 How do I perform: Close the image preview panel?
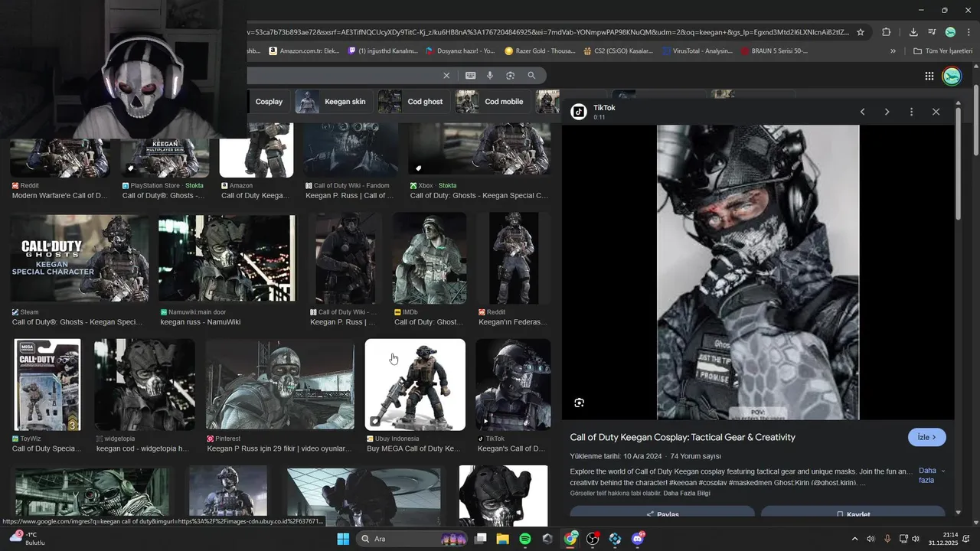pyautogui.click(x=936, y=112)
